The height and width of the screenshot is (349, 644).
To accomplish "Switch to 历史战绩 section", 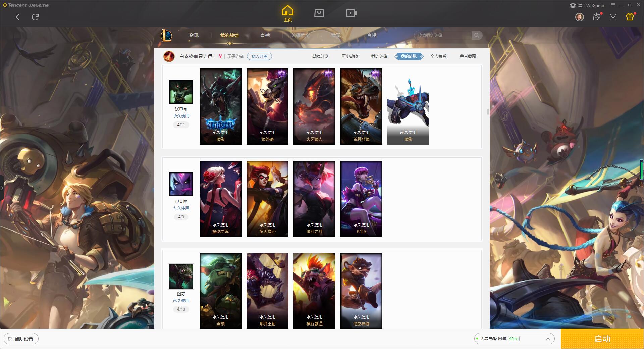I will (350, 56).
